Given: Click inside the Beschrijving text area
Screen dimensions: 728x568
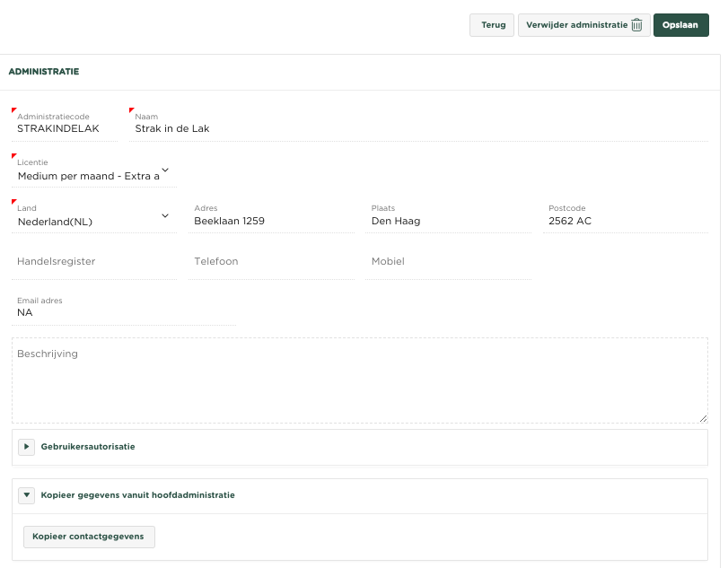Looking at the screenshot, I should coord(359,381).
